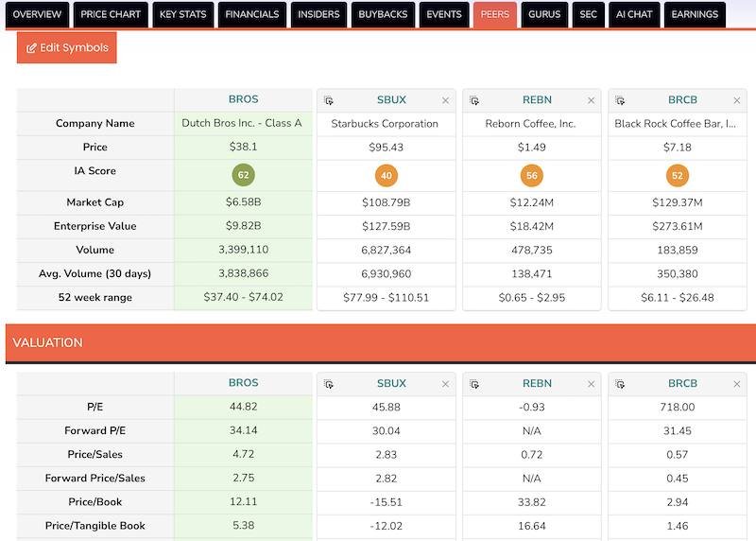Select 'Starbucks Corporation' company name

click(x=385, y=124)
